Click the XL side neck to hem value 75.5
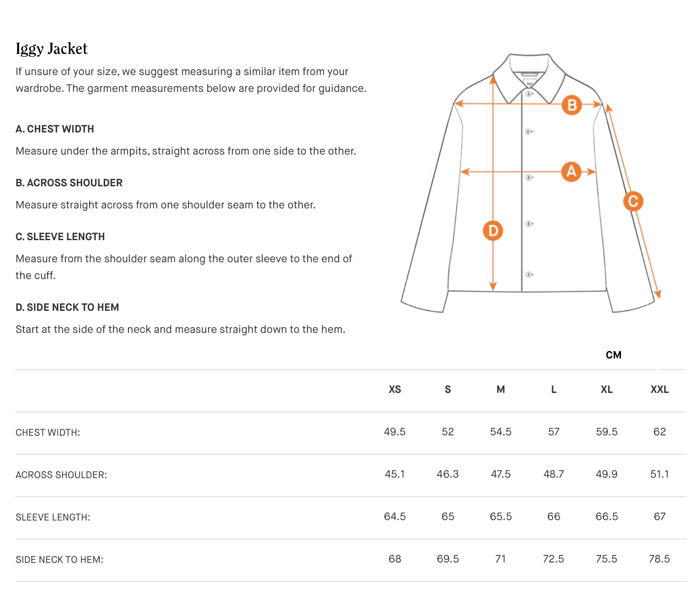Screen dimensions: 700x596 coord(606,559)
